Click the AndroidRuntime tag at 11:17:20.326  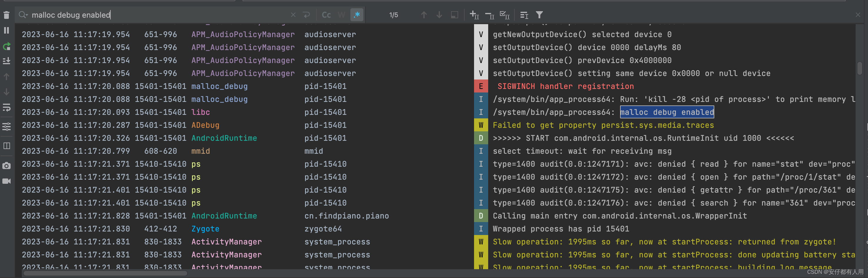(x=224, y=138)
